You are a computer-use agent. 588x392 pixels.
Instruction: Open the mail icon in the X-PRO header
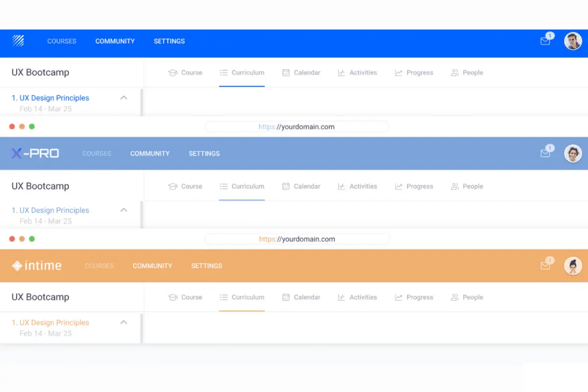pos(545,153)
